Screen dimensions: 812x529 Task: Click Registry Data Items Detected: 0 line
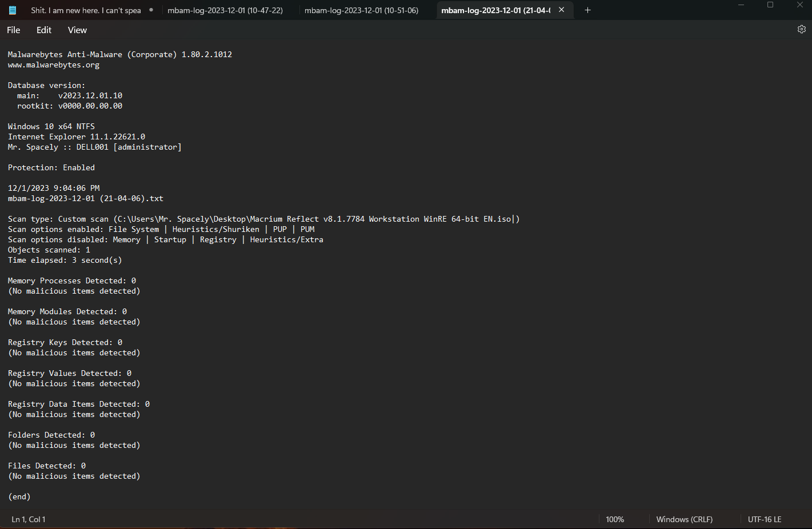pyautogui.click(x=79, y=404)
